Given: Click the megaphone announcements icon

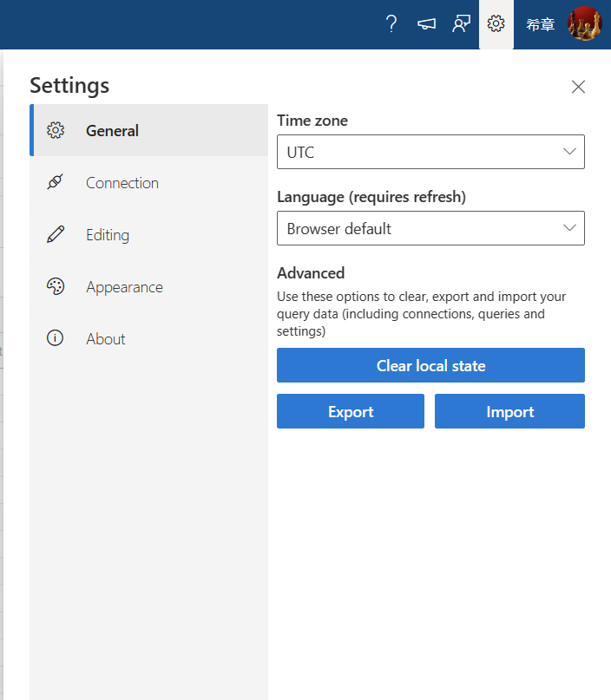Looking at the screenshot, I should [x=426, y=23].
